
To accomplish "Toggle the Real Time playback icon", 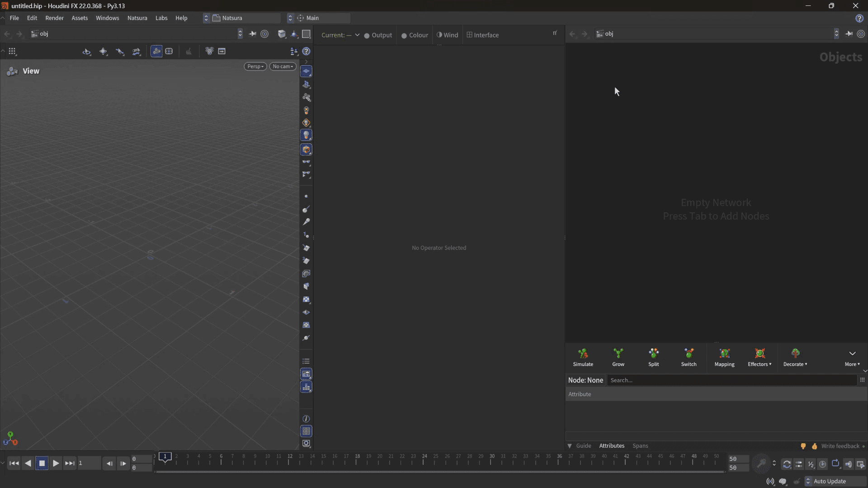I will click(823, 464).
